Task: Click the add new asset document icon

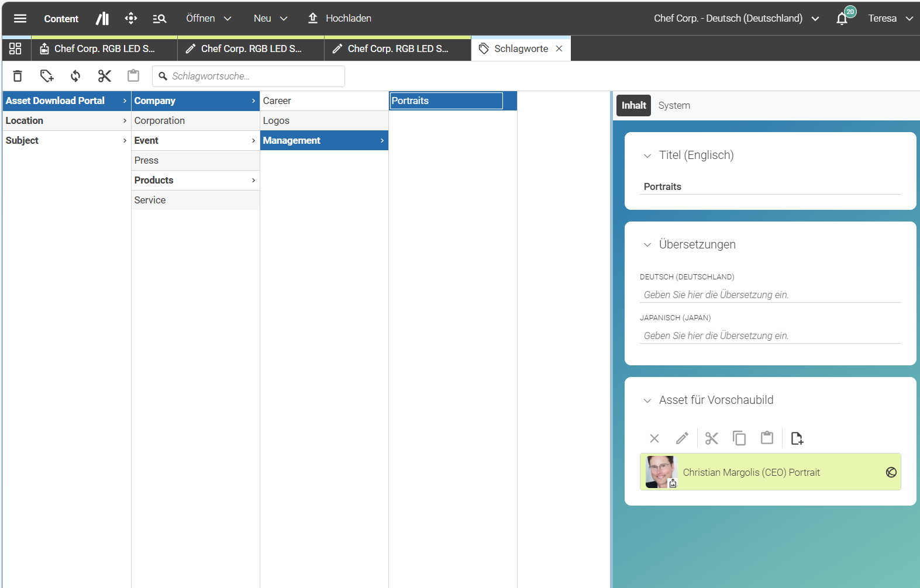Action: [x=797, y=438]
